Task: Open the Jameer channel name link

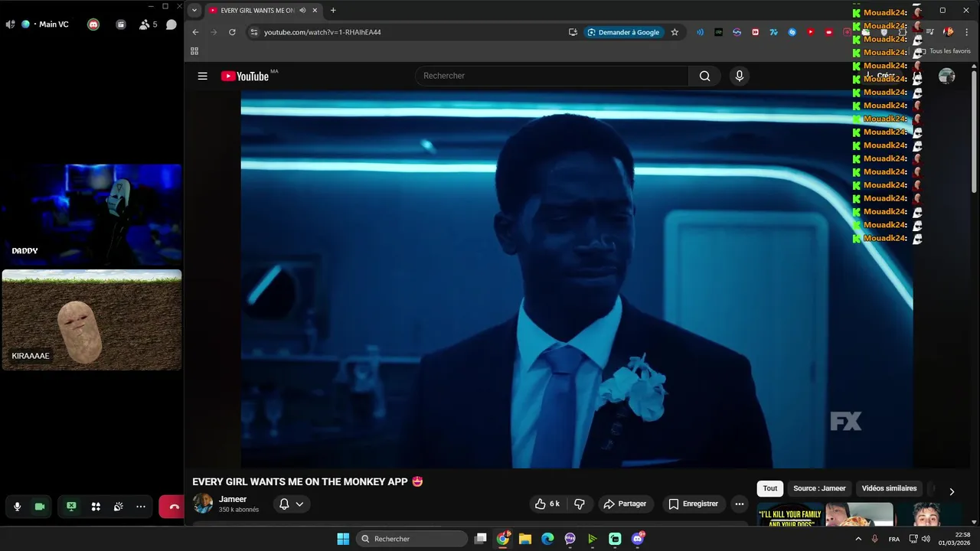Action: (x=233, y=499)
